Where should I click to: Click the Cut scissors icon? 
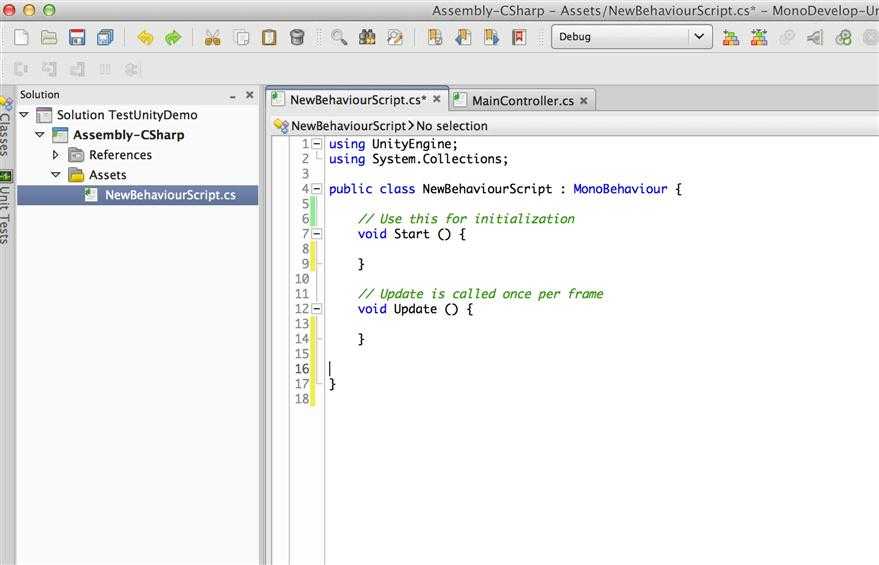tap(212, 38)
